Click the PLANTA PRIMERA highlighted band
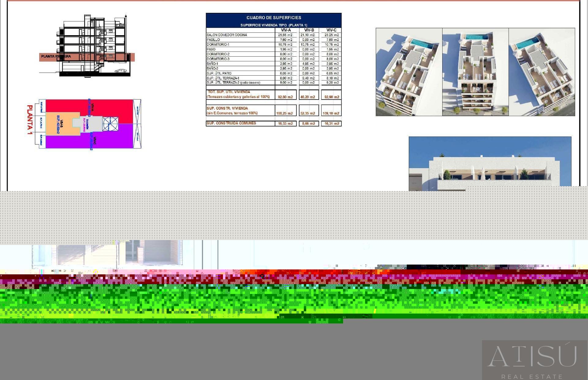The image size is (588, 380). 56,57
